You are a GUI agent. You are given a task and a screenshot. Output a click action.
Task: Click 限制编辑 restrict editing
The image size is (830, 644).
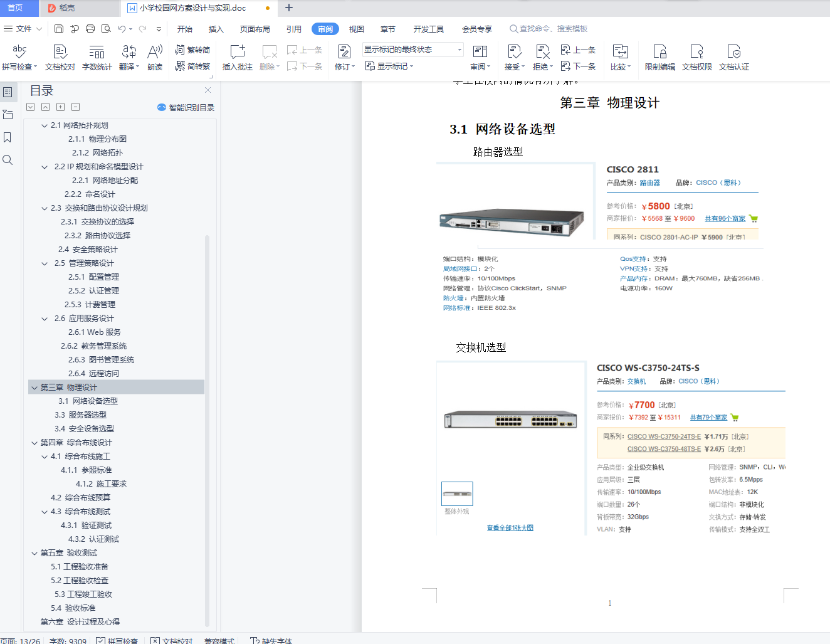coord(660,58)
